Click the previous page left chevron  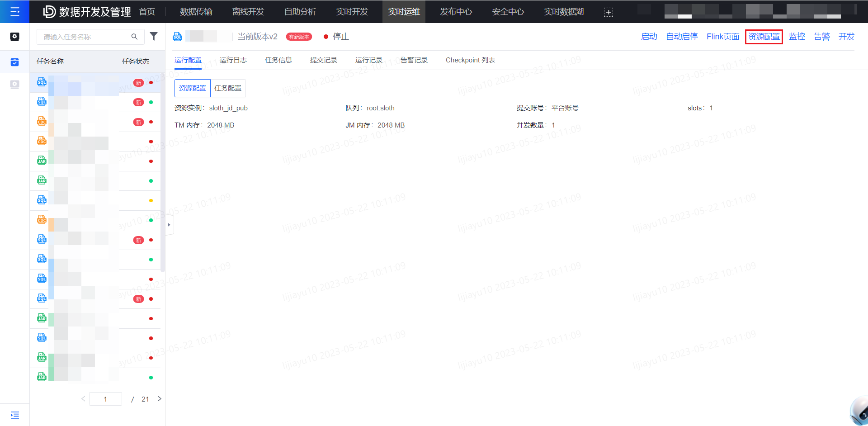click(83, 399)
